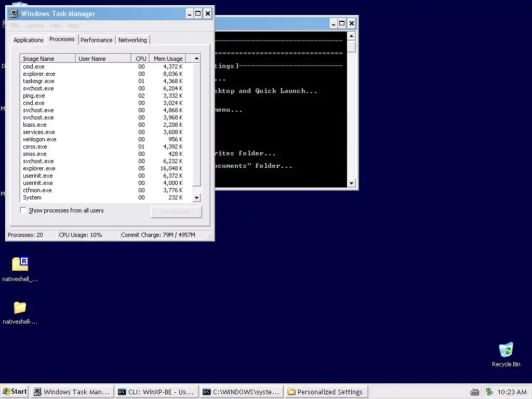Select cmd.exe using 3,024 K
532x399 pixels.
coord(106,103)
